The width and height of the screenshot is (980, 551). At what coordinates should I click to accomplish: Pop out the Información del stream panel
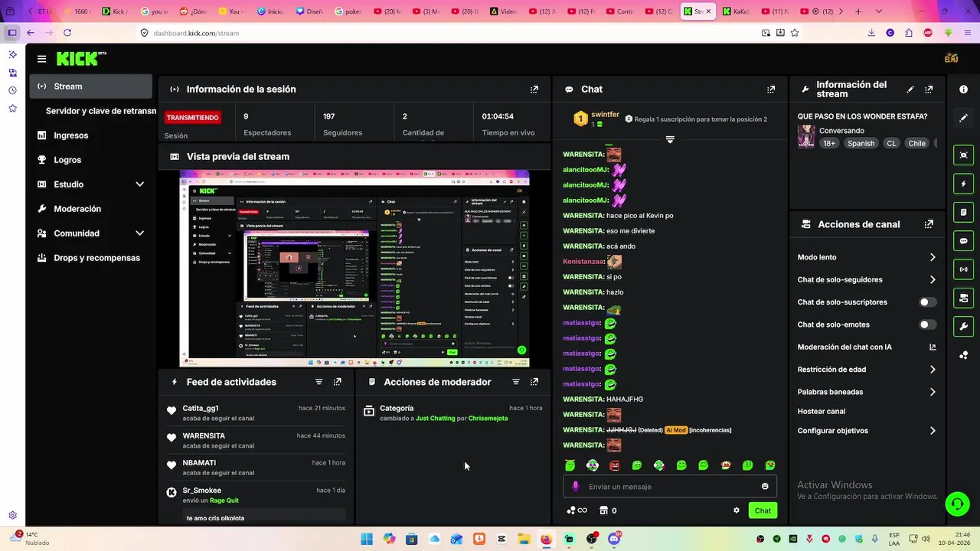click(929, 90)
